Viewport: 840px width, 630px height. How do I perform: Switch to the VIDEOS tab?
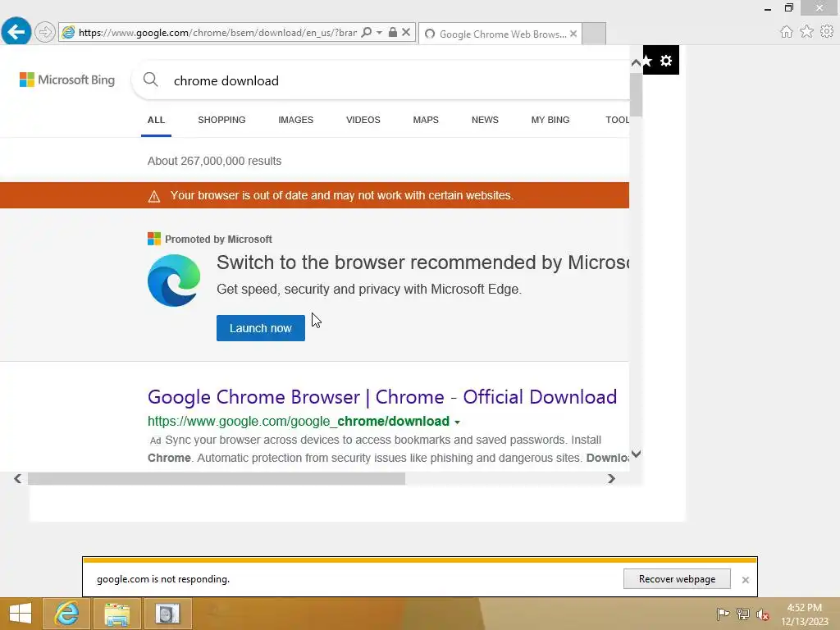(x=363, y=120)
